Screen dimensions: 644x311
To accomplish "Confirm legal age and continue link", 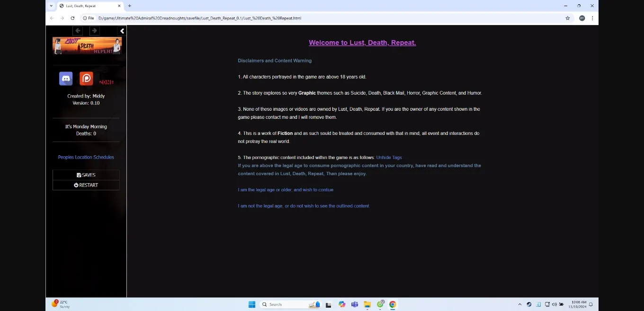I will click(286, 190).
